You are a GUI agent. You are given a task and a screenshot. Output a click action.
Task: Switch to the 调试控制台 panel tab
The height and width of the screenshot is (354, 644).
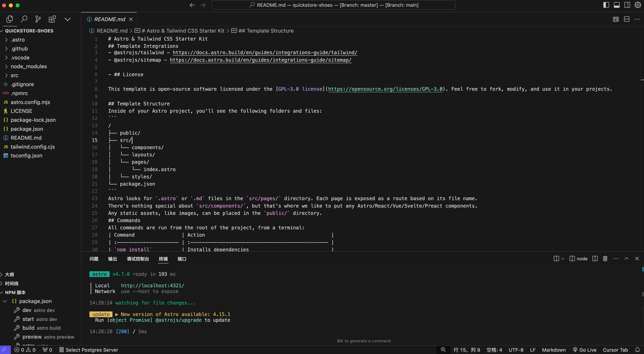138,259
